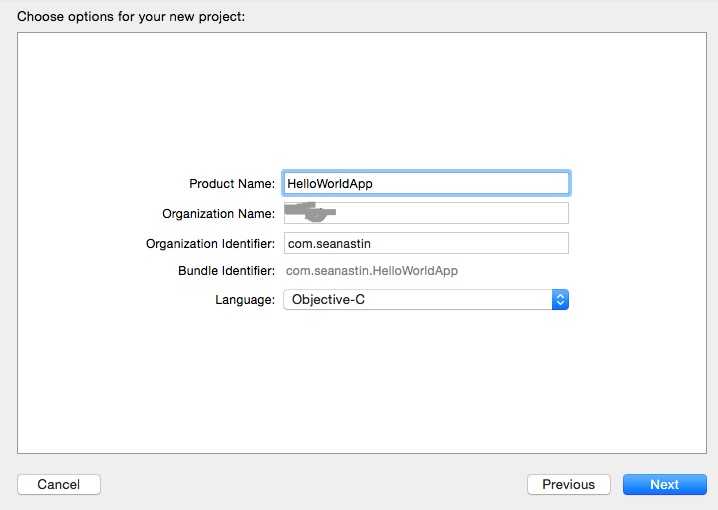Click the redacted gray scribble in Organization Name
This screenshot has height=510, width=718.
(310, 212)
